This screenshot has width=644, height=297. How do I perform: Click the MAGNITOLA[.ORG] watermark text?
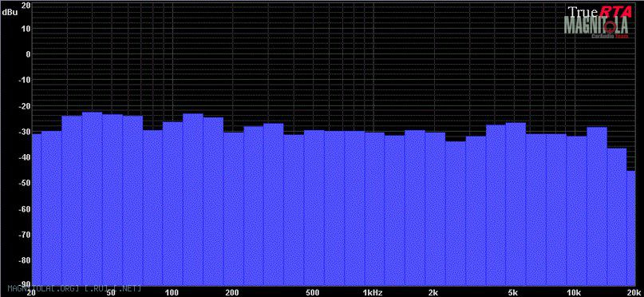tap(75, 288)
